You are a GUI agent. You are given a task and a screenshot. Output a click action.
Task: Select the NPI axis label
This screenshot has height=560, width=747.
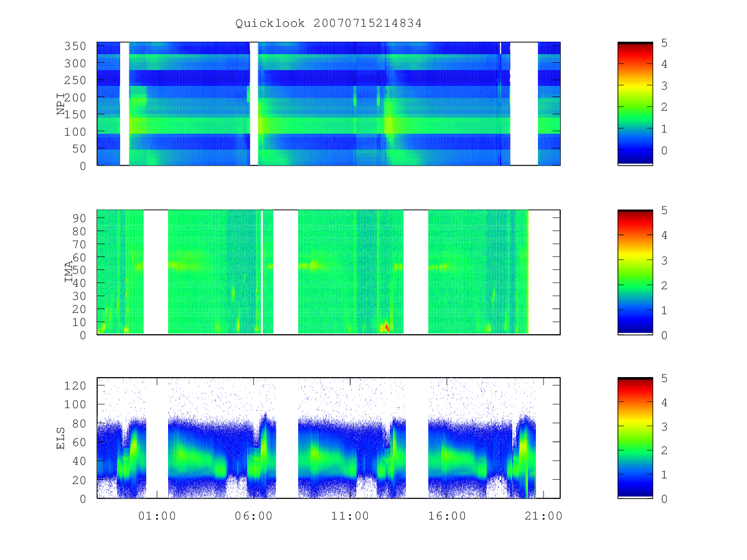[62, 104]
